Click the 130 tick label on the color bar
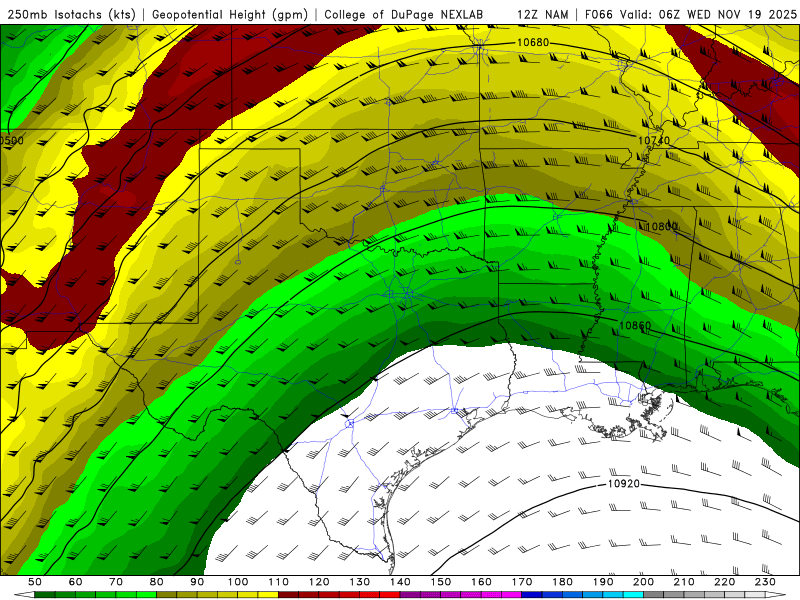 (x=360, y=582)
